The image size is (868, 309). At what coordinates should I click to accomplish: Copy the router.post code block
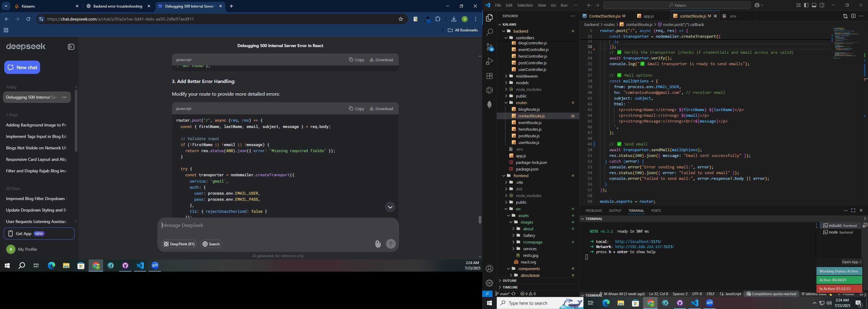[357, 109]
